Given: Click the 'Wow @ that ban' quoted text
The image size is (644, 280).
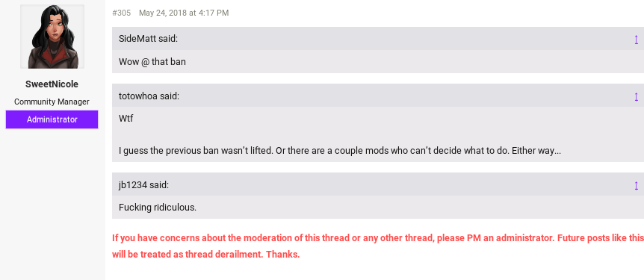Looking at the screenshot, I should (152, 62).
